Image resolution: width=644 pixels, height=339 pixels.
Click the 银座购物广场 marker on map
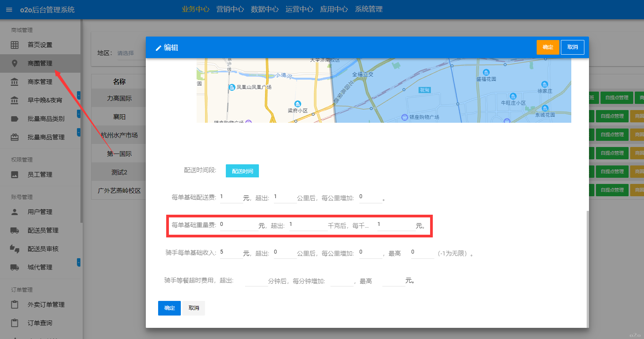point(404,117)
